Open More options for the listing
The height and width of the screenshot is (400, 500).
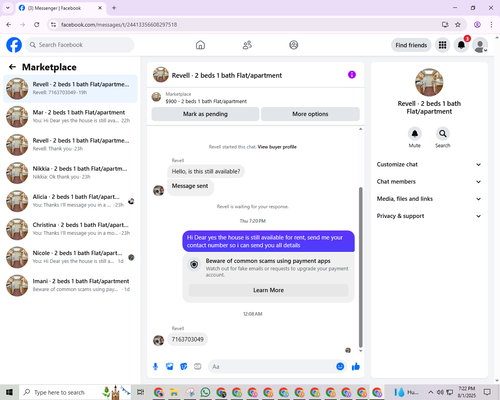[x=310, y=114]
